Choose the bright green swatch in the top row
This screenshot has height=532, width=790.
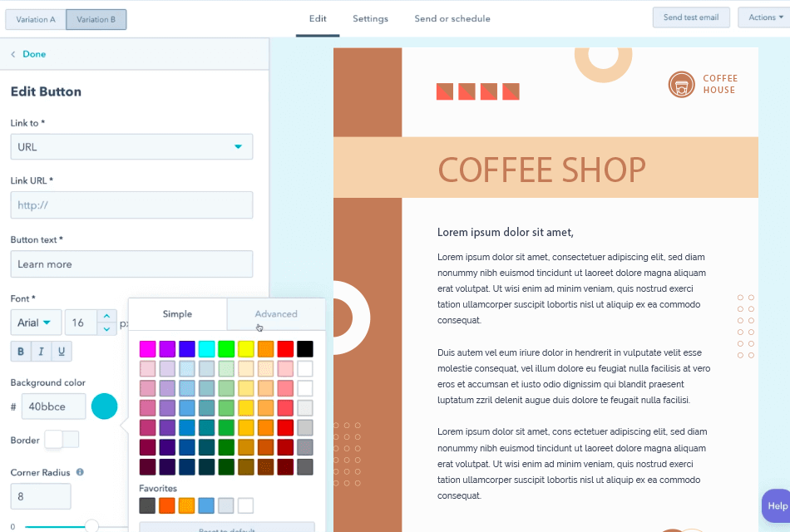click(x=226, y=348)
